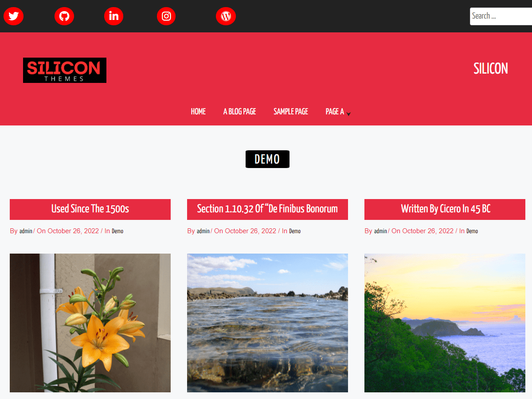
Task: Open post Used Since The 1500s
Action: click(90, 209)
